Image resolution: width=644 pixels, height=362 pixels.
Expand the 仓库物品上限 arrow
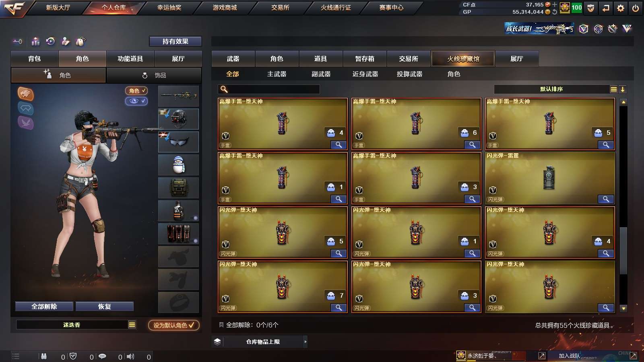click(305, 341)
